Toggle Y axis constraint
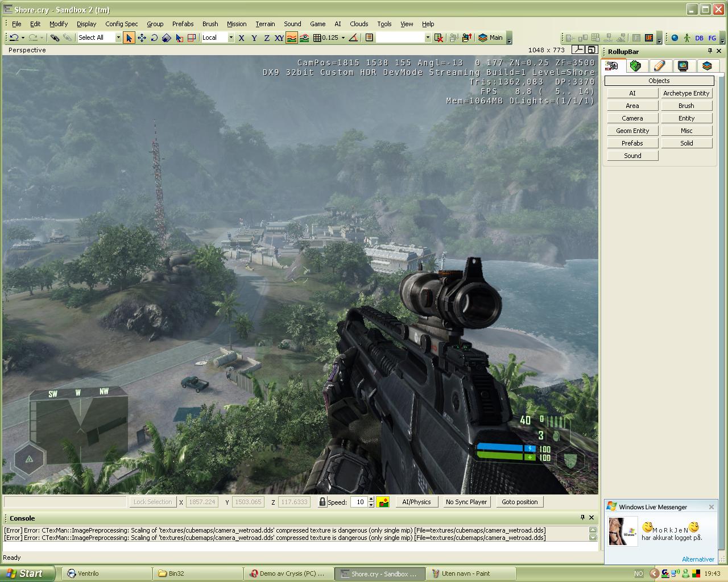Viewport: 728px width, 582px height. coord(254,38)
